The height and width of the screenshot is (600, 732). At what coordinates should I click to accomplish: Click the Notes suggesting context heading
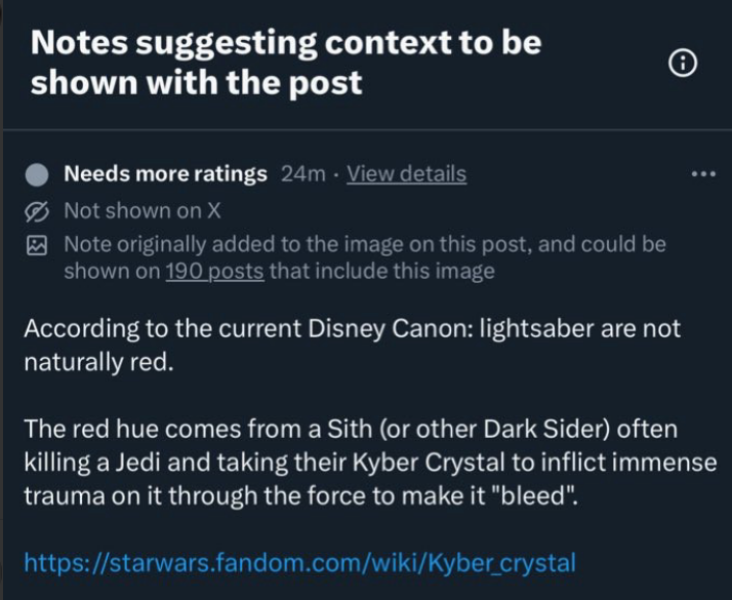[x=286, y=62]
